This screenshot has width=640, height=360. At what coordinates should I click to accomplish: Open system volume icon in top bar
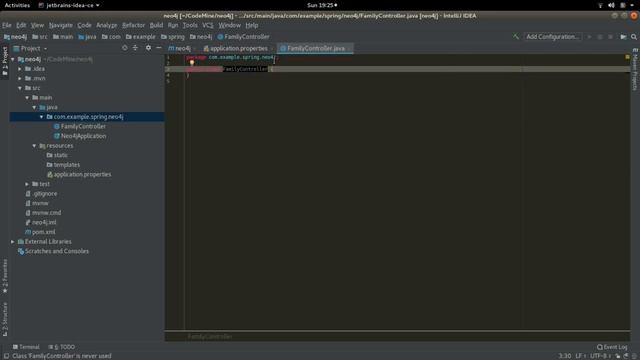coord(611,5)
